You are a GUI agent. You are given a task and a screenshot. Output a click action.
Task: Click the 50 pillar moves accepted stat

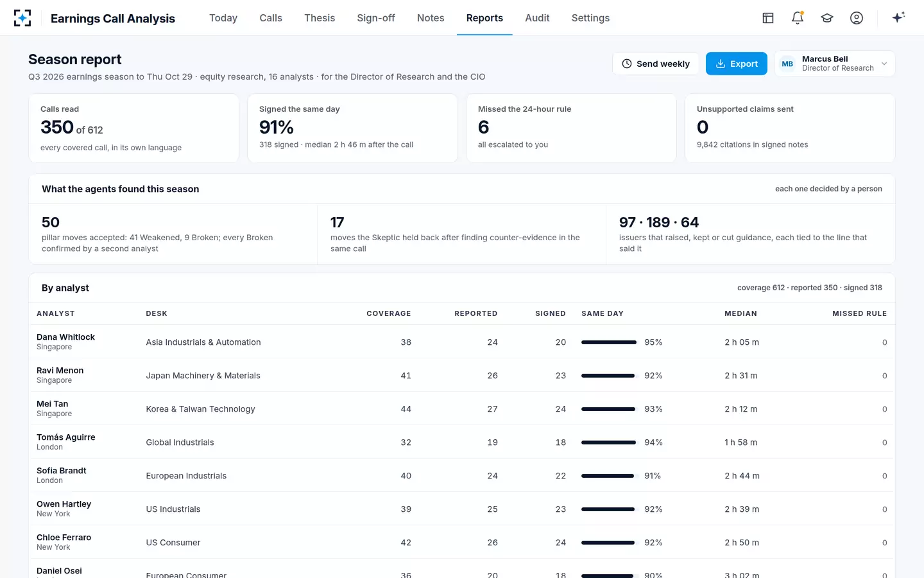point(173,234)
